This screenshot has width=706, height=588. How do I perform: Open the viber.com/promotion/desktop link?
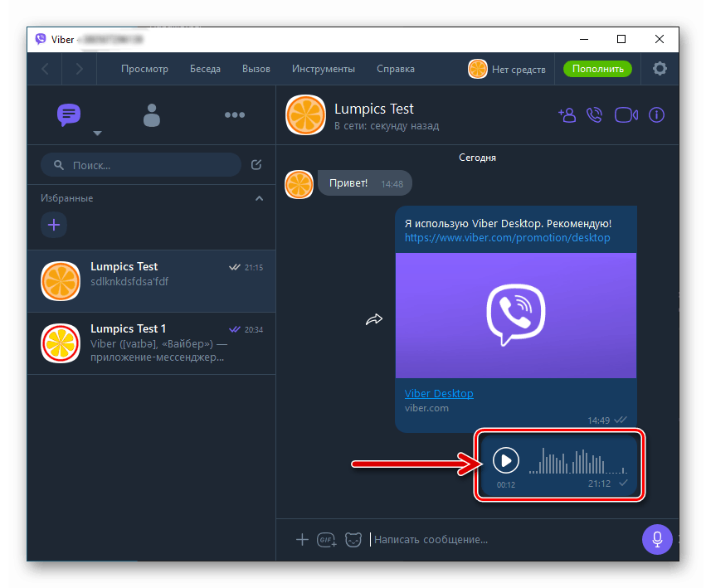tap(508, 237)
